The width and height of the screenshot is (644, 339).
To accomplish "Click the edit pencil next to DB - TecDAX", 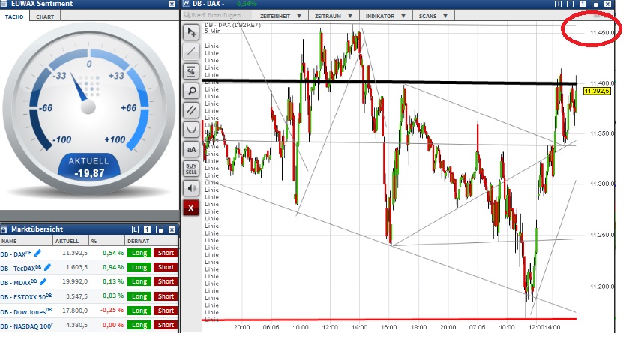I will point(48,267).
